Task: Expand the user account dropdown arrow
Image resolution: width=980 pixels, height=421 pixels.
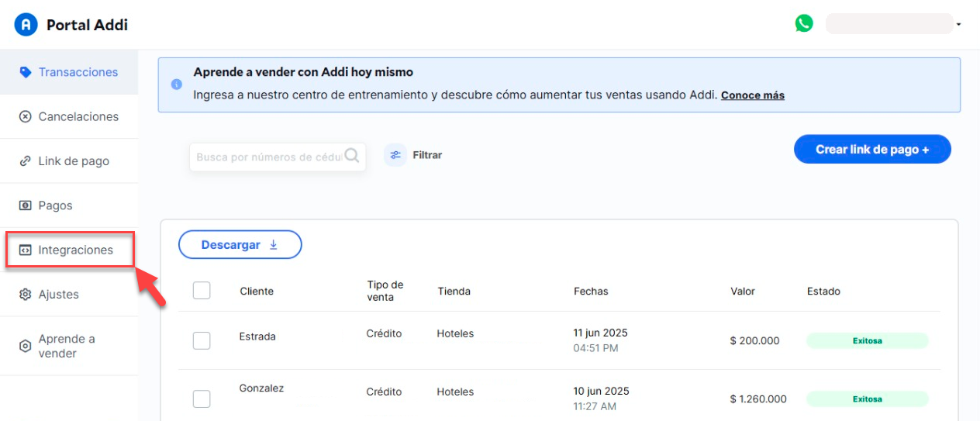Action: tap(959, 25)
